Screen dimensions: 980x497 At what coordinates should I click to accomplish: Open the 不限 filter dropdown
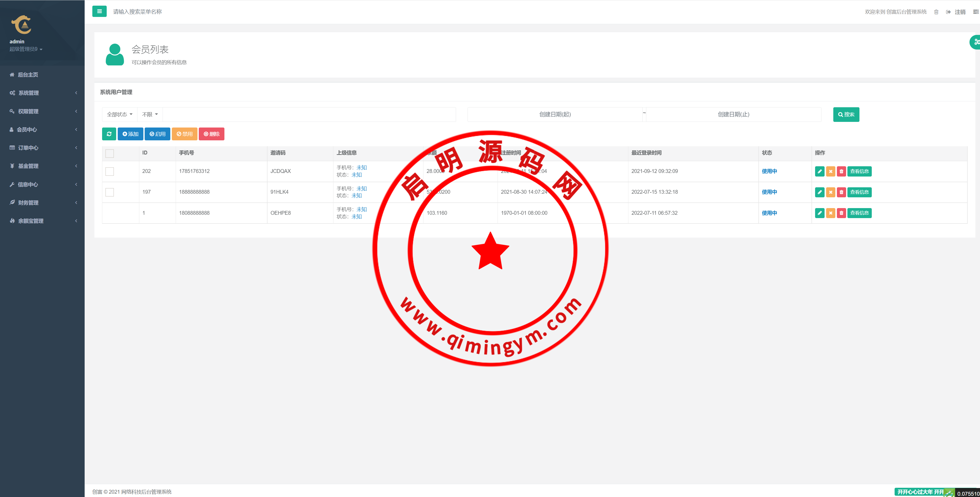(150, 114)
